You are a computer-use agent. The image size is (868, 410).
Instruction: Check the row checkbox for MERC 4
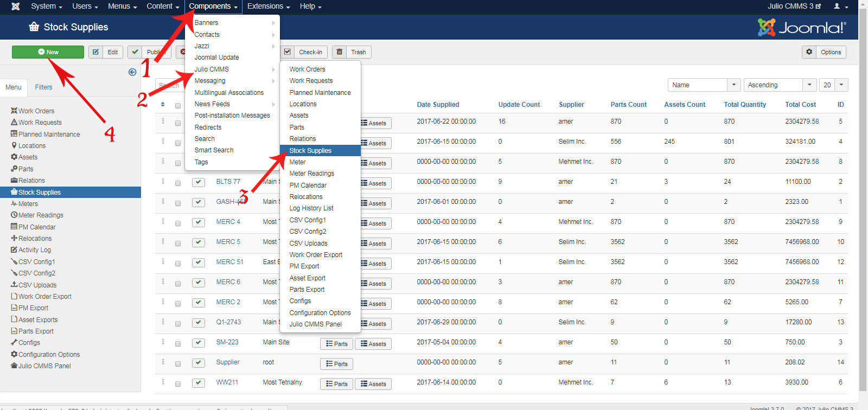click(x=178, y=223)
